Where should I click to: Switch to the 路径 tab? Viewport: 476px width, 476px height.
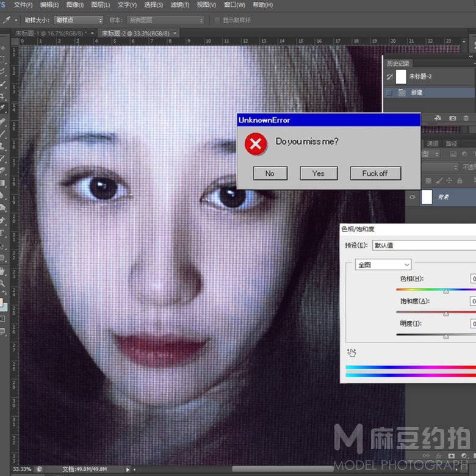(451, 143)
